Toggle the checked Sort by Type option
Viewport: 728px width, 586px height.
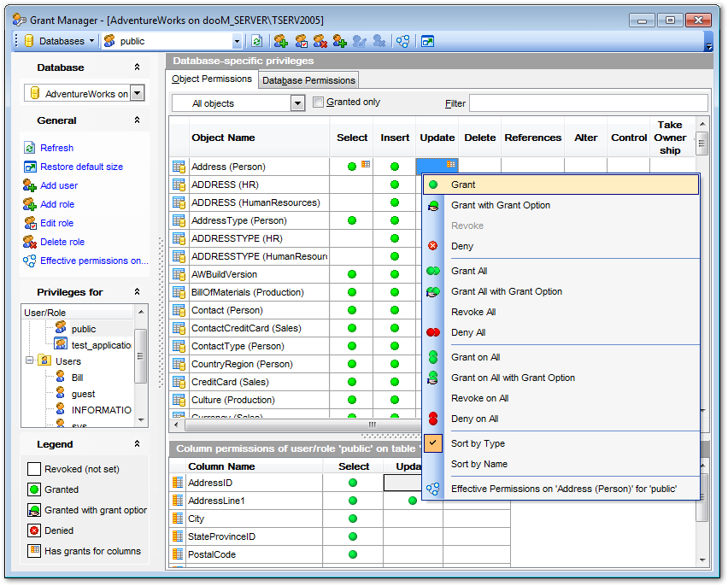tap(477, 443)
